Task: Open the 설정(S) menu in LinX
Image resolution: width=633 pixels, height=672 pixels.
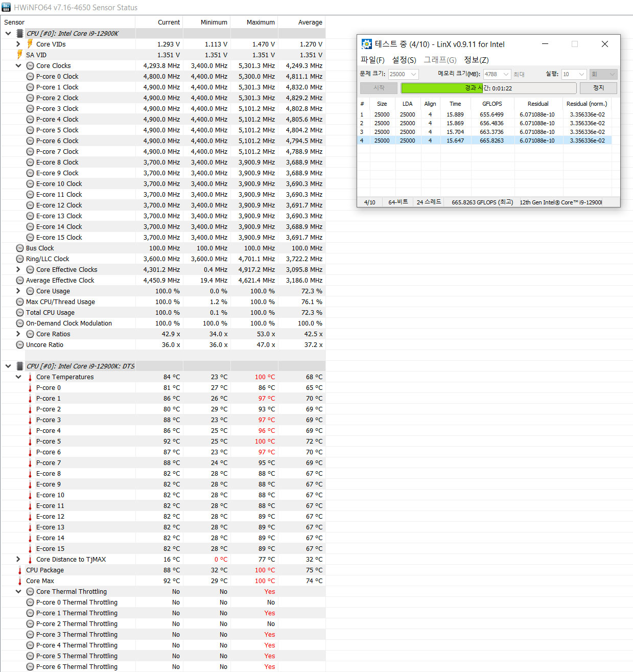Action: coord(404,60)
